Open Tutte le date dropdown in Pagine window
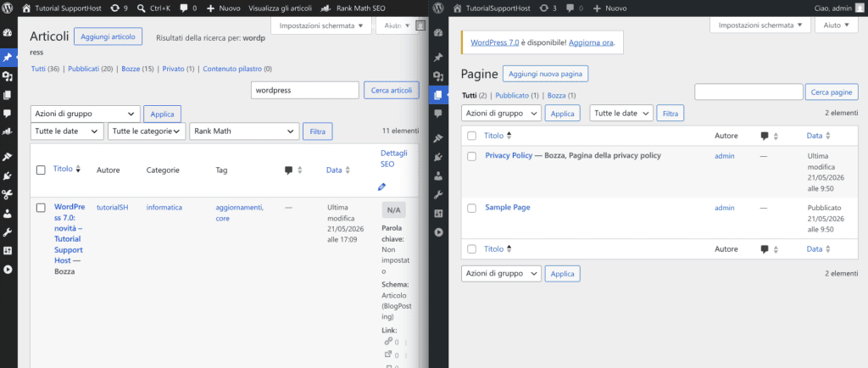The width and height of the screenshot is (868, 368). (621, 113)
